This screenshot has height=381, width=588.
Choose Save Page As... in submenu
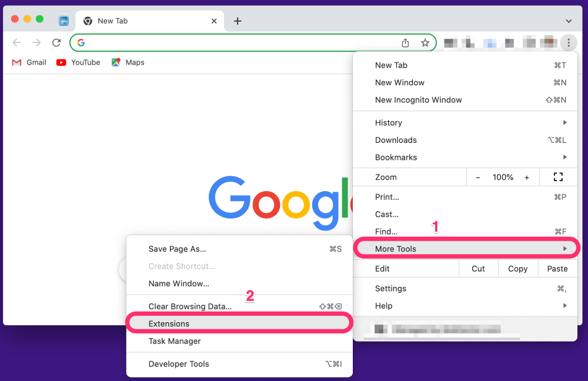[x=239, y=249]
